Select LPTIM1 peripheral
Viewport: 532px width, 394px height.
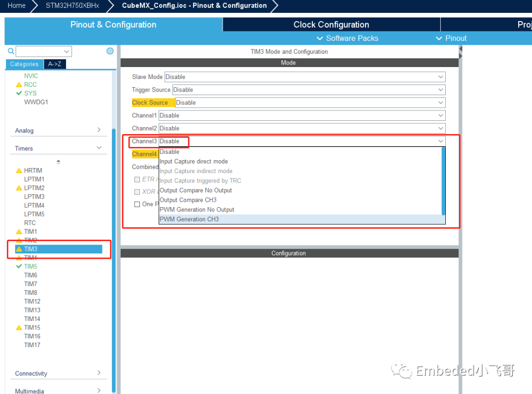(x=34, y=179)
